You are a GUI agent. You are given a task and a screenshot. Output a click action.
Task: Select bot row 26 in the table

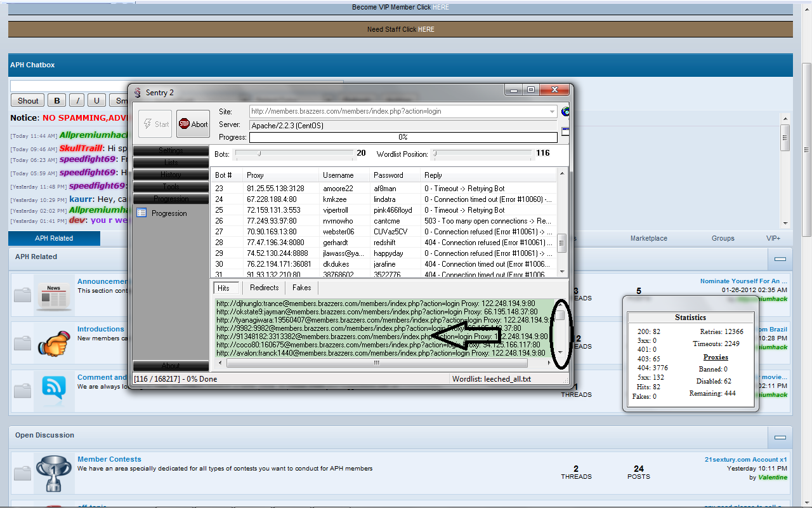tap(384, 221)
